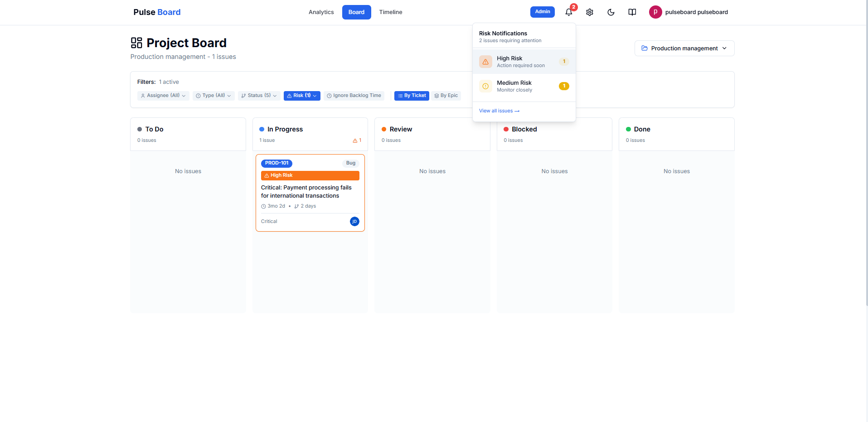Toggle Ignore Backlog Time filter
The image size is (868, 422).
[354, 96]
